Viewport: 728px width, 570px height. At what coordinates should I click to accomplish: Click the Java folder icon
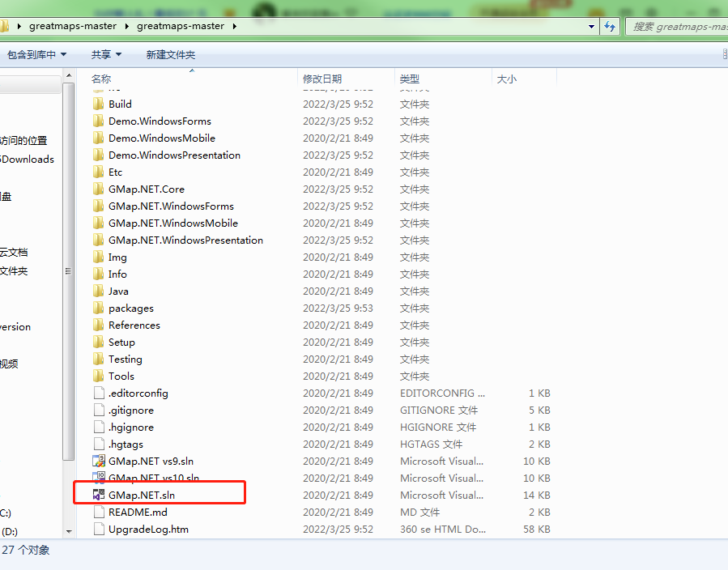[x=99, y=291]
